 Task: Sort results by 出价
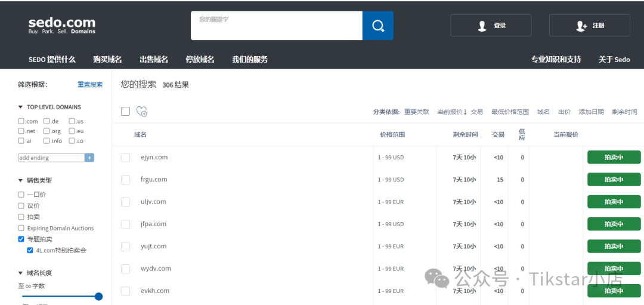click(564, 112)
